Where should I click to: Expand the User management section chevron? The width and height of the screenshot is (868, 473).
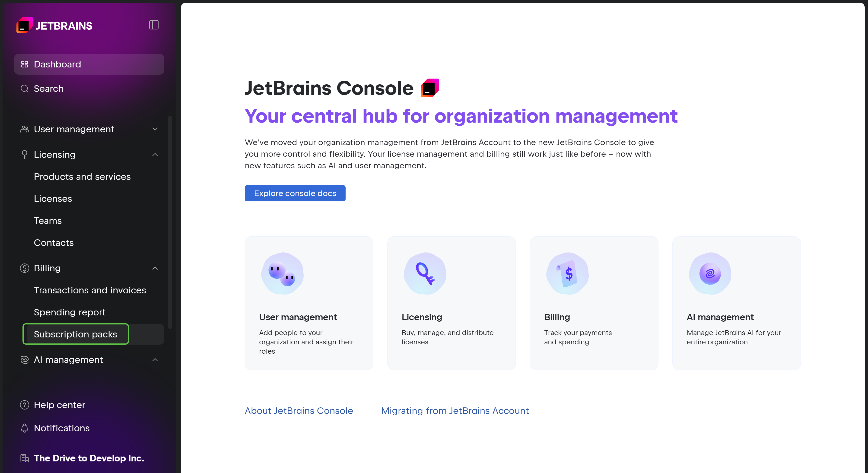(x=155, y=129)
